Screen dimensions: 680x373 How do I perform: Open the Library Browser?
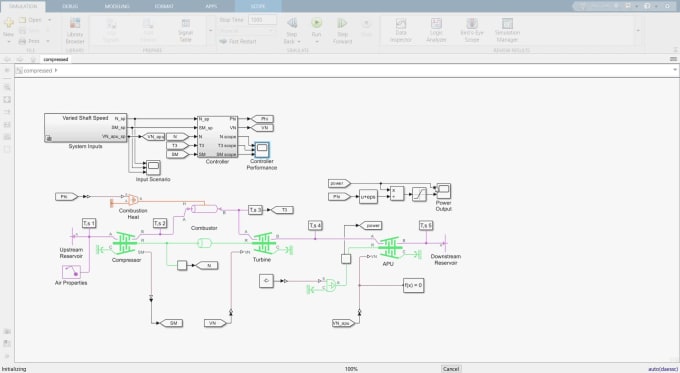point(75,30)
